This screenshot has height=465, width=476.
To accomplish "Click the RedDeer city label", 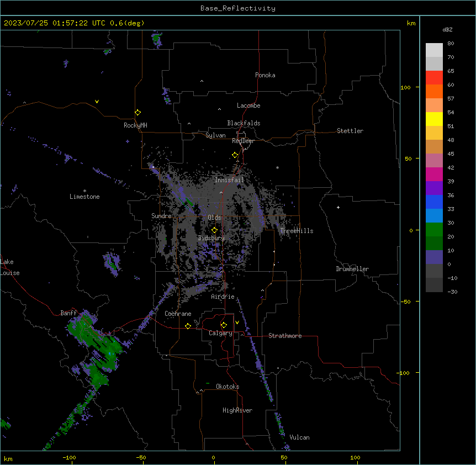I will click(x=243, y=141).
